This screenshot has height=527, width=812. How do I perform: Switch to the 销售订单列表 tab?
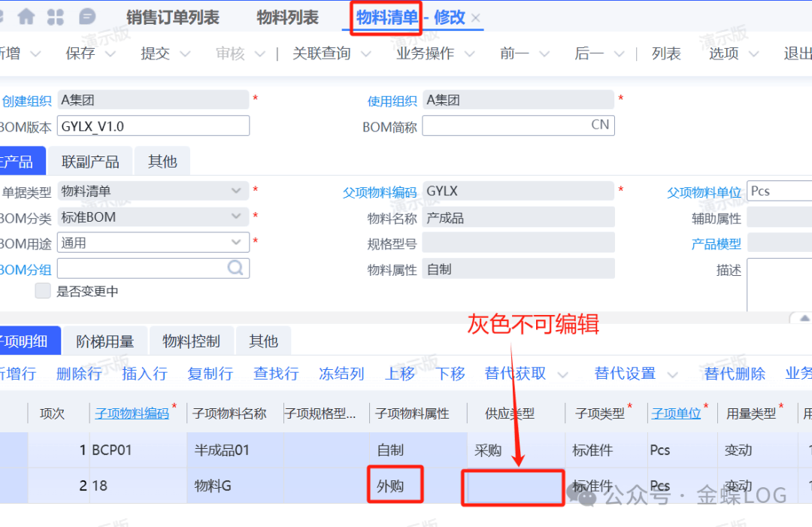173,17
